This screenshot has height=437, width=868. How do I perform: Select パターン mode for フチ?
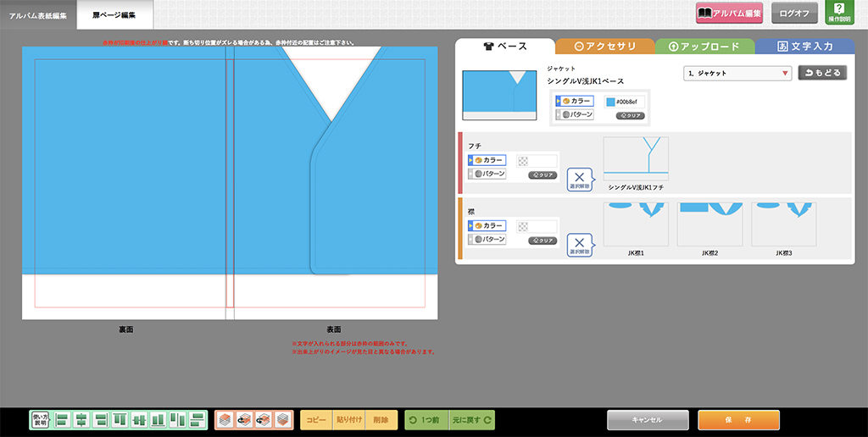pyautogui.click(x=487, y=173)
